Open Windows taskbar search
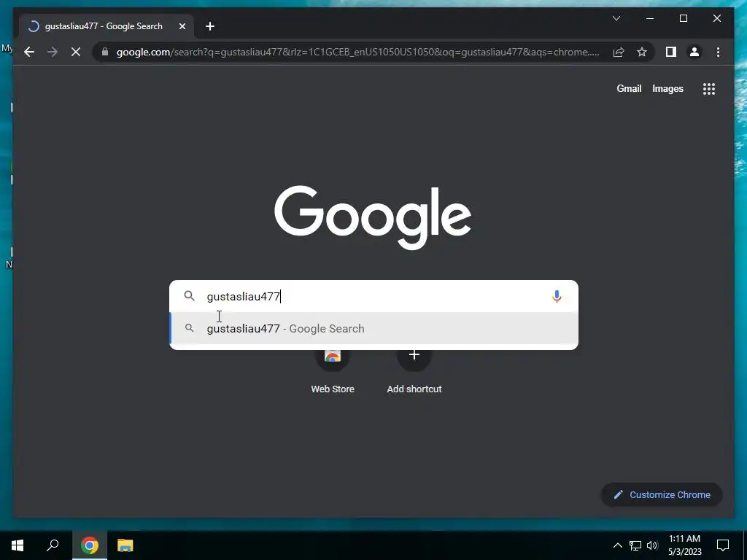 [53, 545]
